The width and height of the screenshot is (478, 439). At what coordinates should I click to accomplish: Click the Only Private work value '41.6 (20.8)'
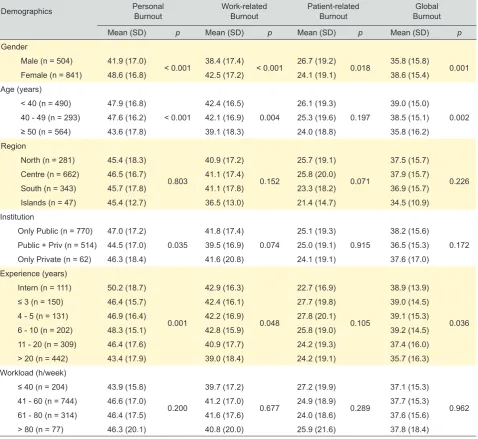click(224, 259)
